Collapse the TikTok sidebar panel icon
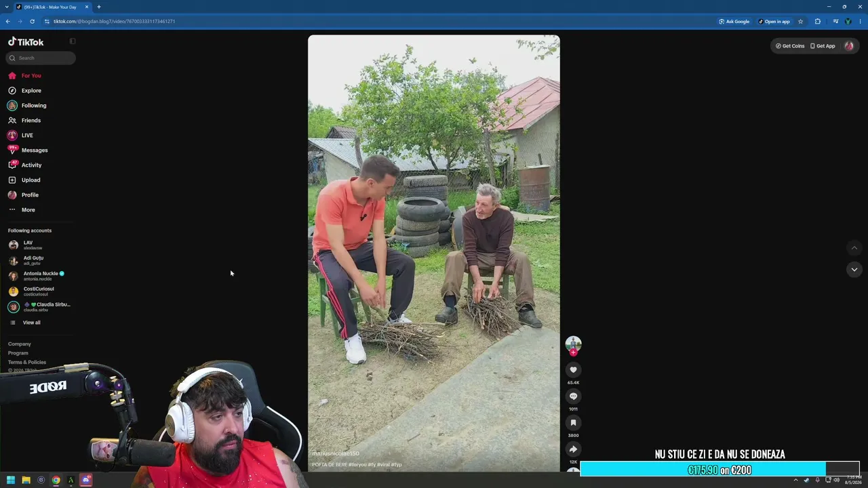Image resolution: width=868 pixels, height=488 pixels. coord(73,41)
